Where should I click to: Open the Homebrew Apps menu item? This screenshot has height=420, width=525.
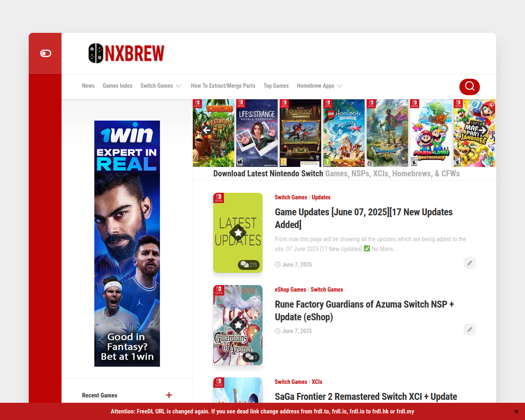[315, 86]
